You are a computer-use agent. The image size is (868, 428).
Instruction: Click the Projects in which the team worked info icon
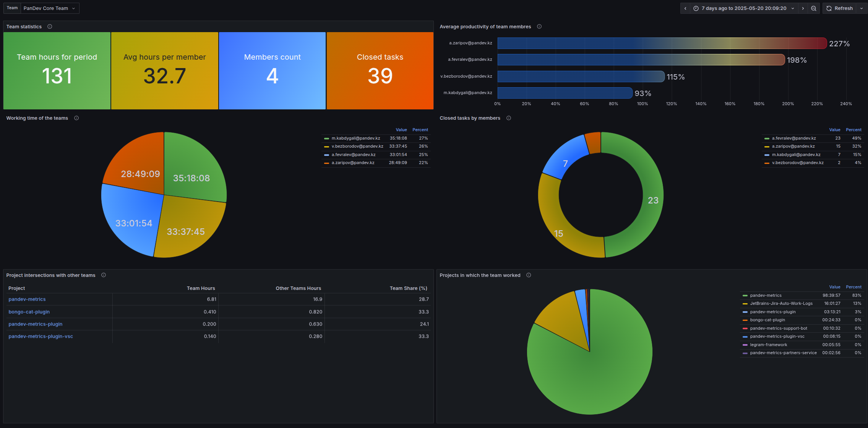[x=529, y=275]
